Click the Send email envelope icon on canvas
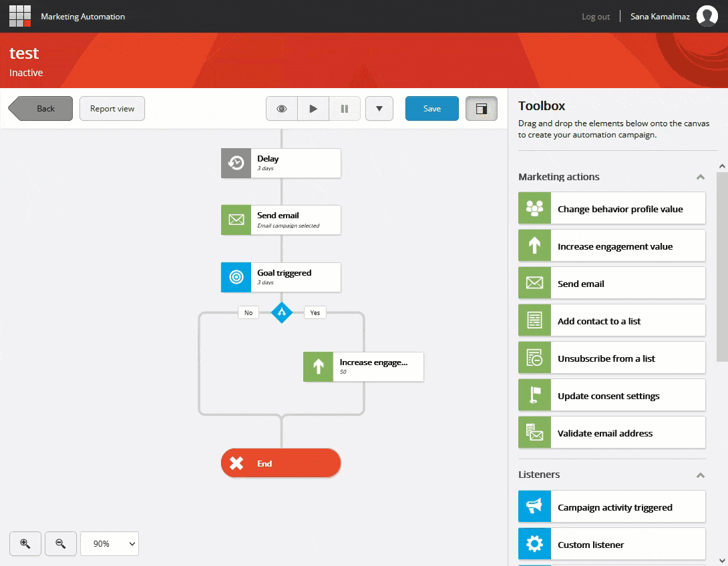Viewport: 728px width, 566px height. tap(236, 220)
